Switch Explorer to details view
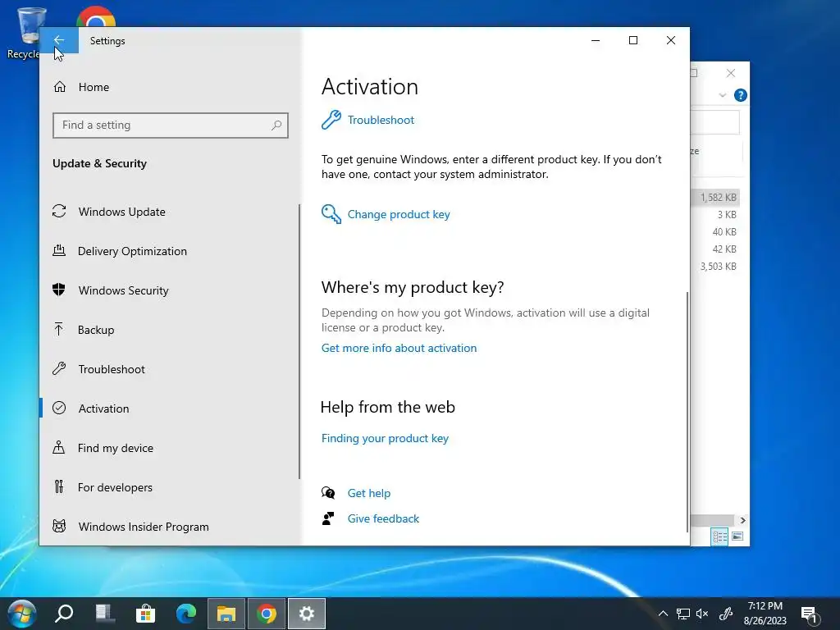 tap(719, 536)
